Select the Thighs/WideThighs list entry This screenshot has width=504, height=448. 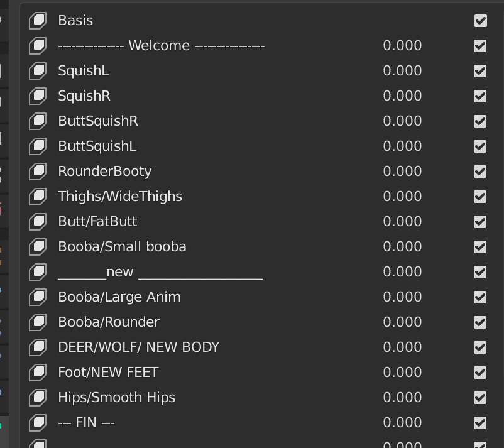pyautogui.click(x=120, y=197)
